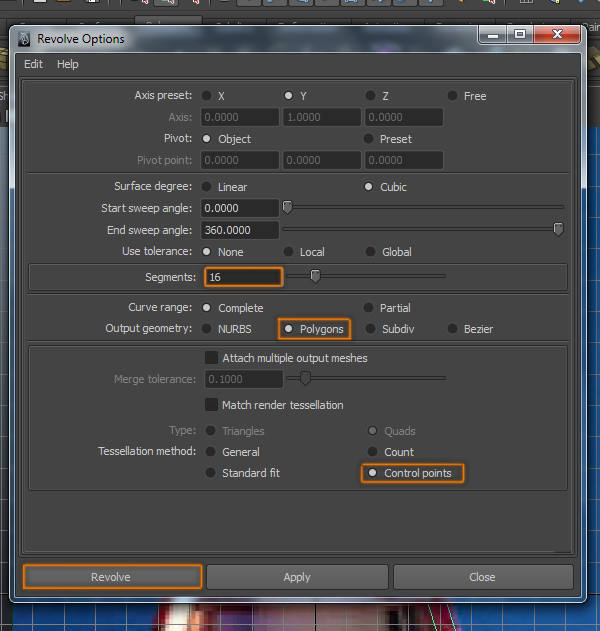Click the Start sweep angle slider handle
This screenshot has height=631, width=600.
click(x=287, y=207)
